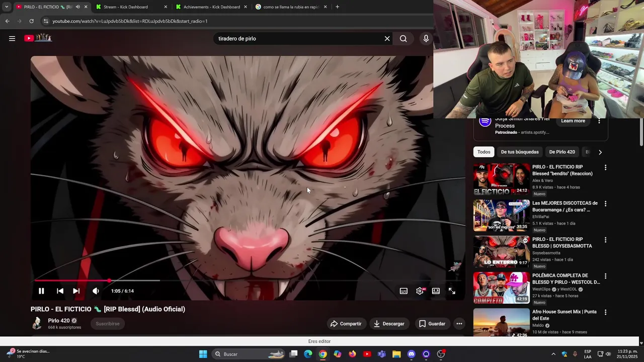This screenshot has height=362, width=644.
Task: Open the SOYSEBASMOTTA video thumbnail
Action: click(x=501, y=251)
